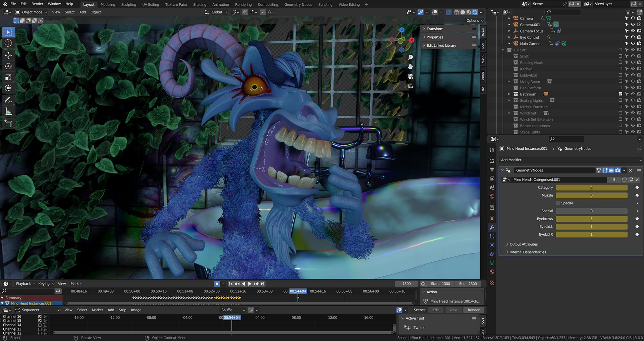Open the Object properties tab
This screenshot has width=644, height=341.
[x=492, y=218]
